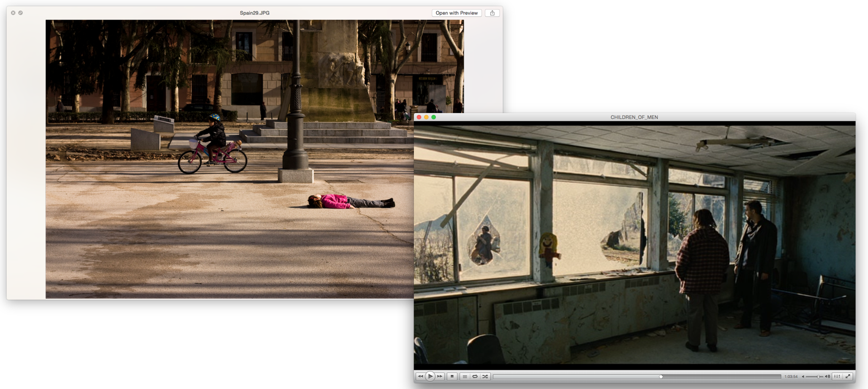Click the playback position diamond marker

[x=661, y=376]
